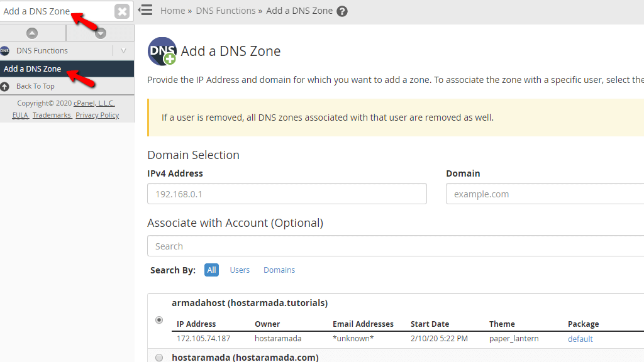
Task: Open the default package link
Action: (x=580, y=339)
